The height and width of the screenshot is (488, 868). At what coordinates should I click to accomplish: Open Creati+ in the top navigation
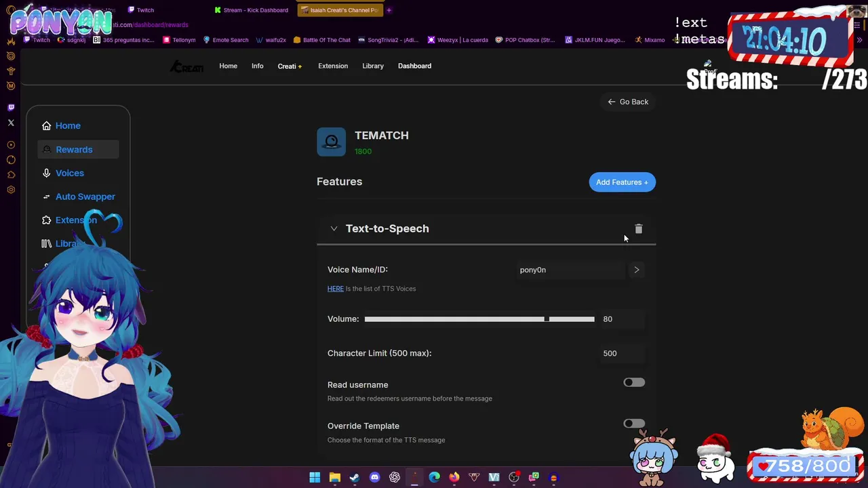pyautogui.click(x=290, y=66)
